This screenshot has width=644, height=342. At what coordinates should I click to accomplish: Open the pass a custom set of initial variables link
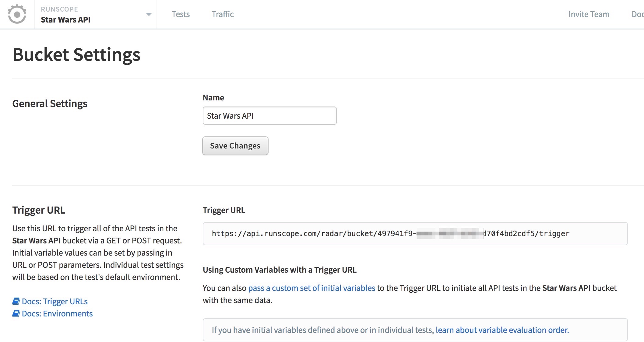click(312, 288)
